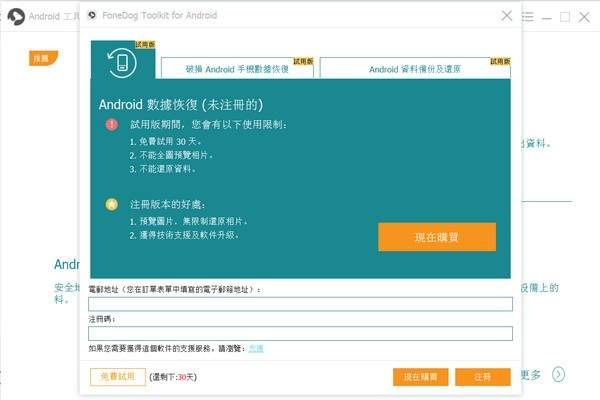
Task: Choose the 免費試用 free trial button
Action: point(116,376)
